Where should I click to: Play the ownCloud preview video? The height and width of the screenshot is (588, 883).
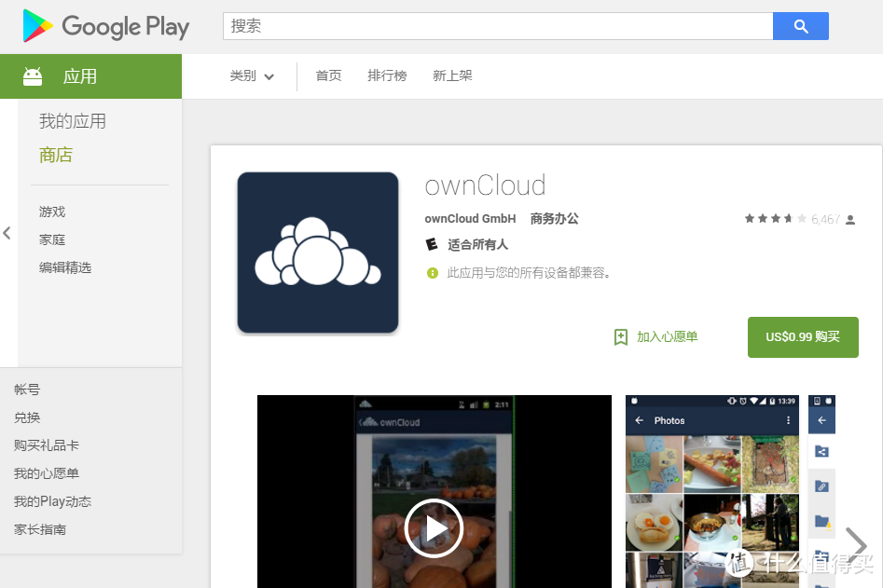(x=434, y=528)
